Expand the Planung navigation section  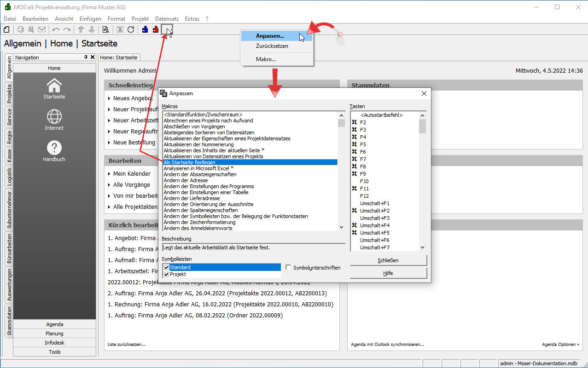[x=54, y=333]
